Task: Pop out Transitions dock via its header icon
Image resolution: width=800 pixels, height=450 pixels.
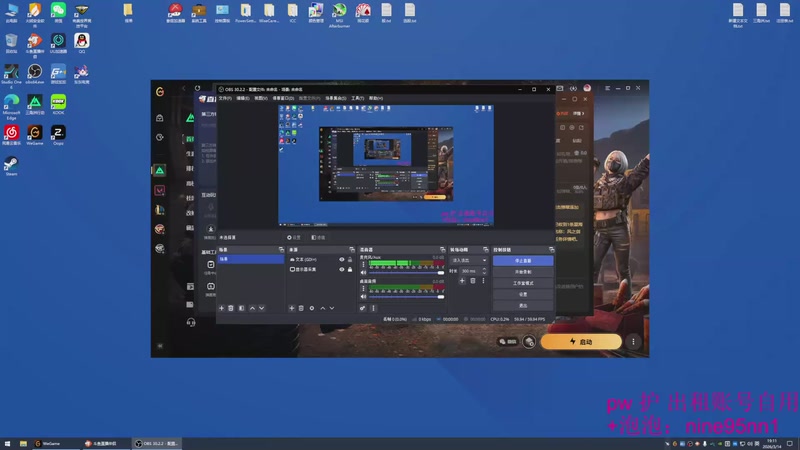Action: tap(485, 249)
